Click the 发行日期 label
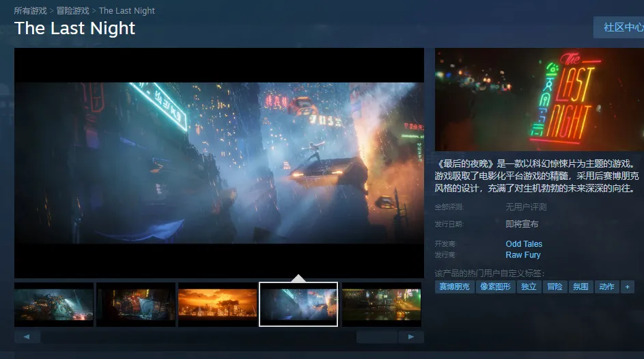 (x=449, y=224)
